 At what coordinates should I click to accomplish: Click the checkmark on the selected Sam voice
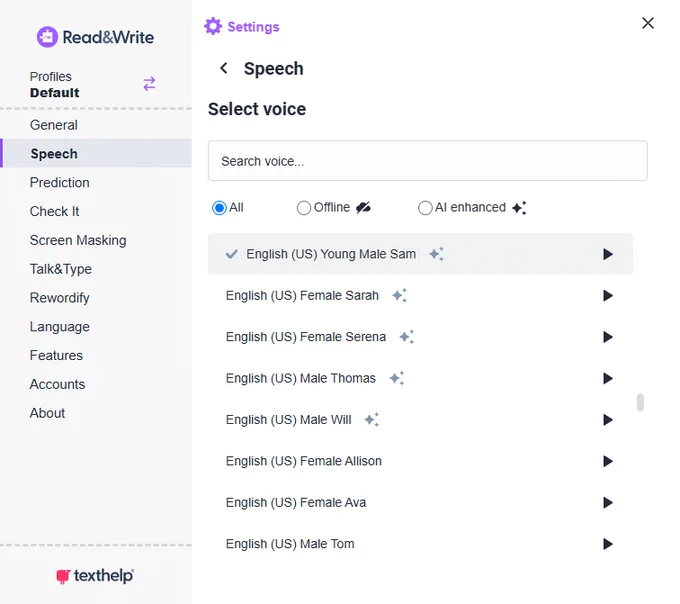coord(232,254)
